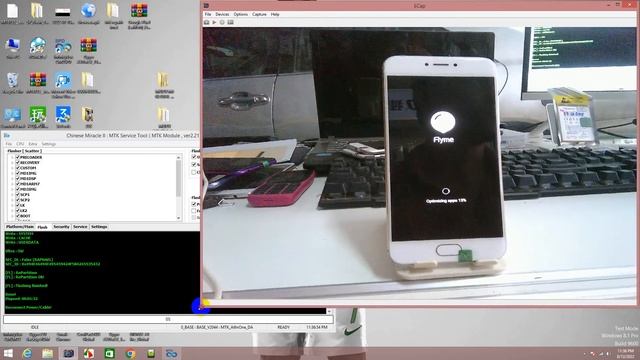Click partition list scroll-up arrow
The height and width of the screenshot is (360, 640).
click(x=178, y=157)
